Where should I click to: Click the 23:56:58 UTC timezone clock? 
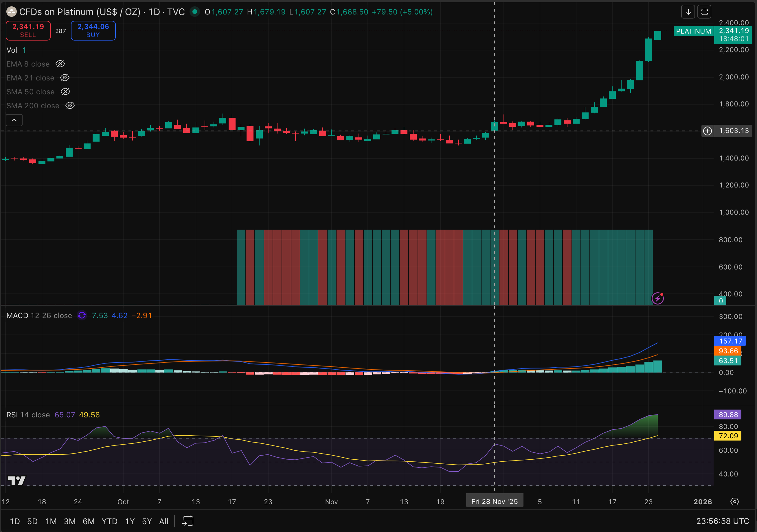pos(722,521)
